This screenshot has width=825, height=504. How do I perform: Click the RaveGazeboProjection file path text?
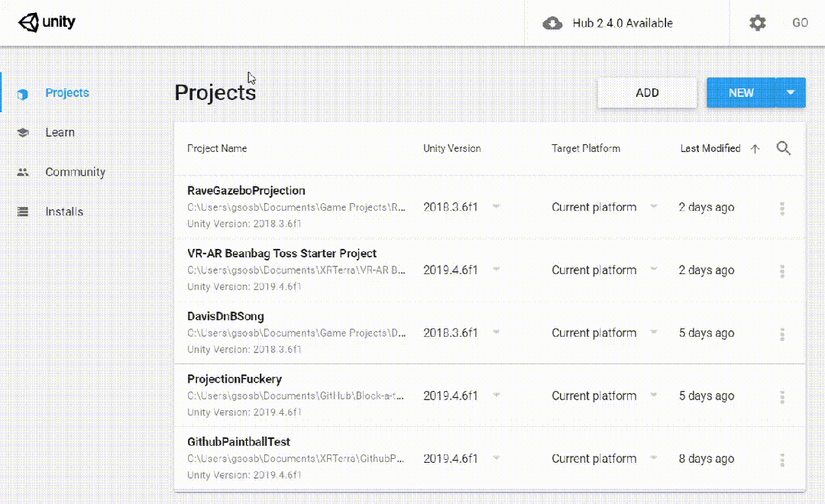[x=296, y=207]
